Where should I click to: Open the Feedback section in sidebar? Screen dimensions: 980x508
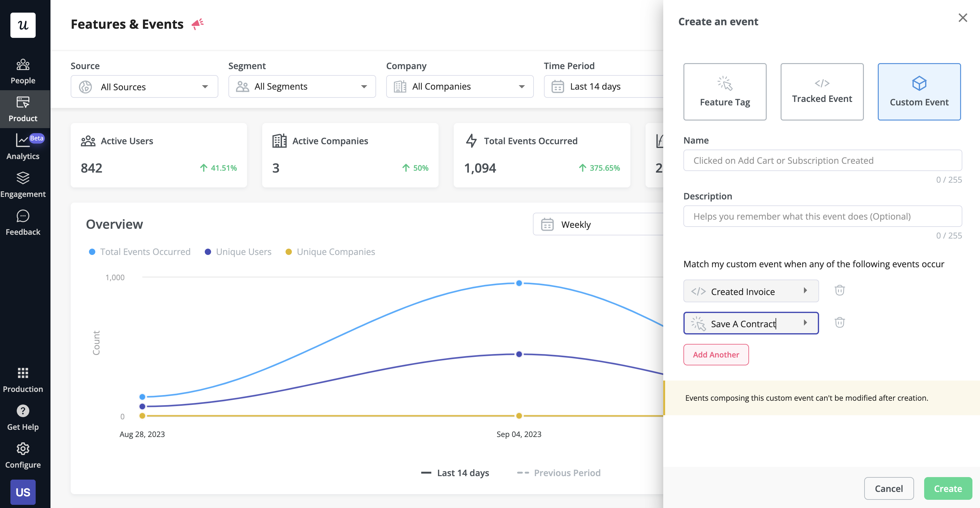pyautogui.click(x=23, y=223)
